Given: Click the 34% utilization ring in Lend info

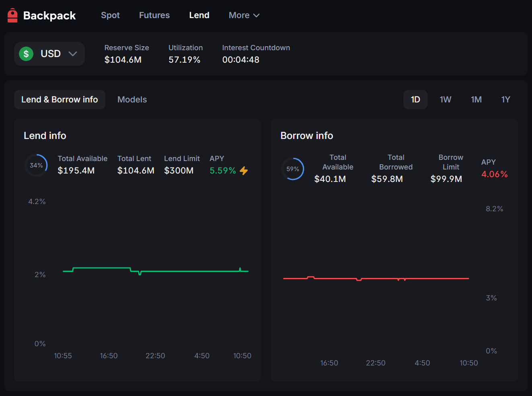Looking at the screenshot, I should pos(36,165).
